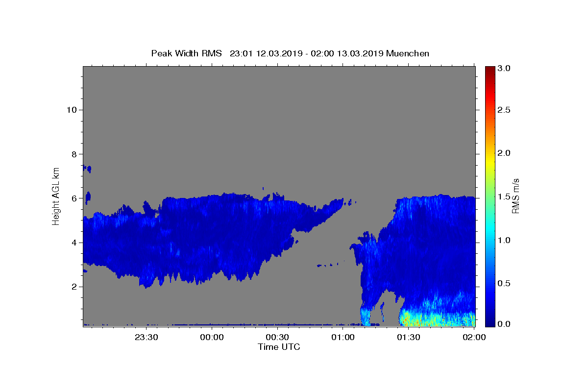Click the colorbar value 0.5
The image size is (588, 392).
pyautogui.click(x=505, y=283)
